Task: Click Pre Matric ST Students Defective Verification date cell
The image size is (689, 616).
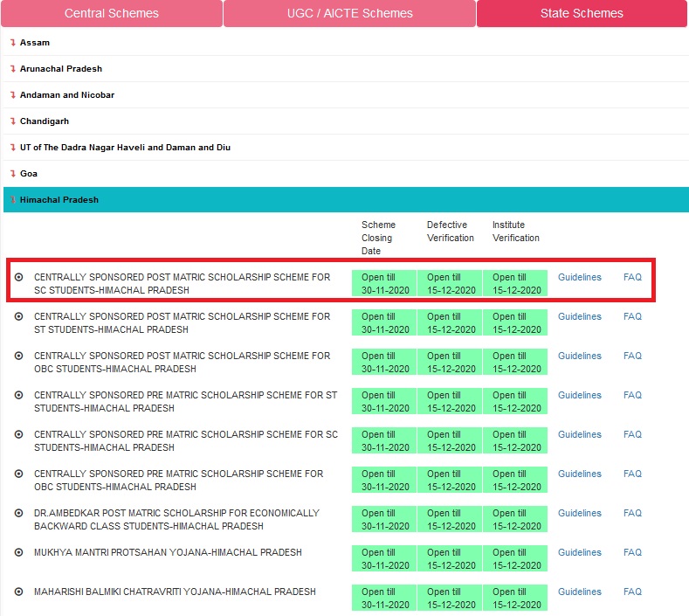Action: (x=450, y=401)
